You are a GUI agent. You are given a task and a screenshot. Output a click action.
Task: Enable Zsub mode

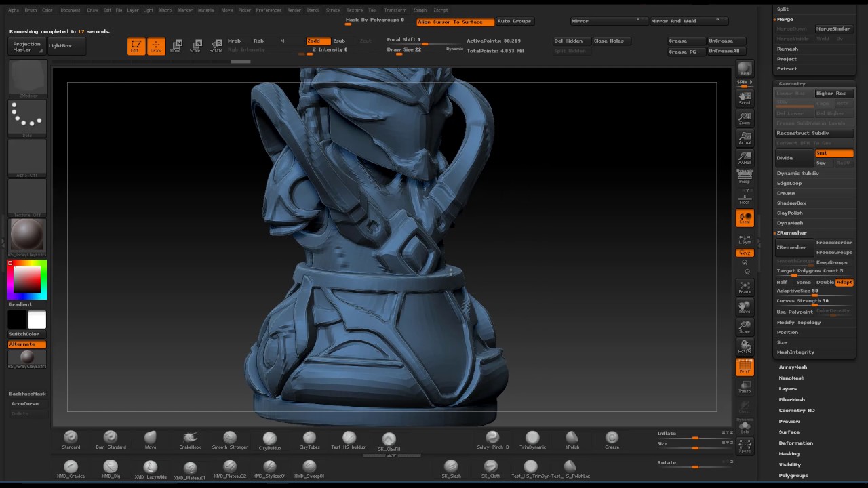(338, 41)
